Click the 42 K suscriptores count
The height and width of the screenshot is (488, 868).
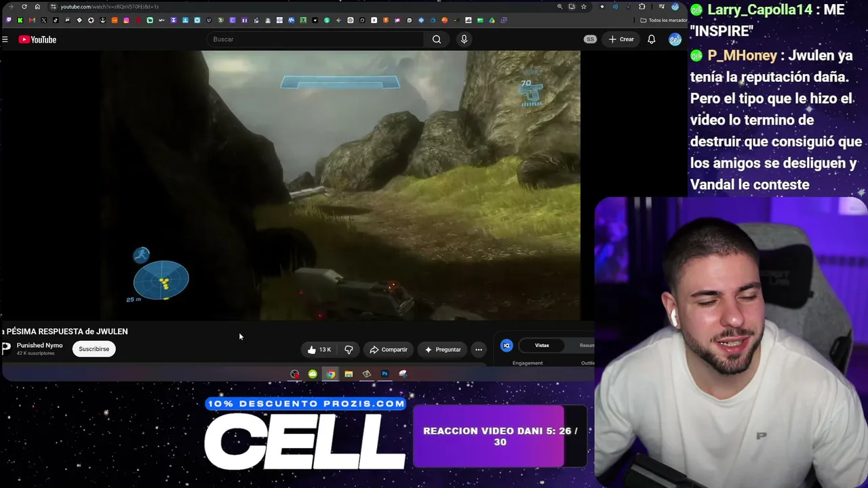coord(35,353)
